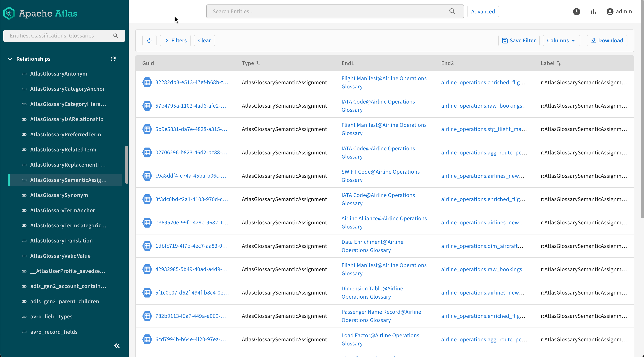Click the sidebar search magnifier icon
The height and width of the screenshot is (357, 644).
[x=116, y=36]
